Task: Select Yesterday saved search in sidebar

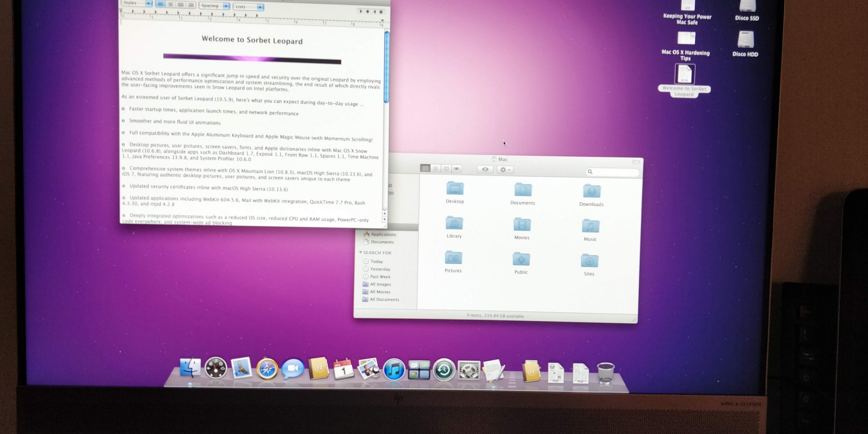Action: click(376, 269)
